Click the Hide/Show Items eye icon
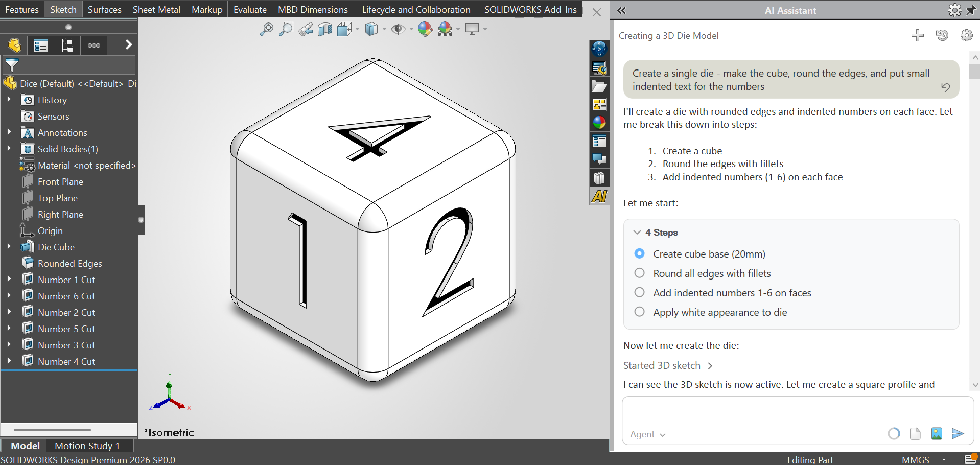Image resolution: width=980 pixels, height=465 pixels. coord(398,29)
